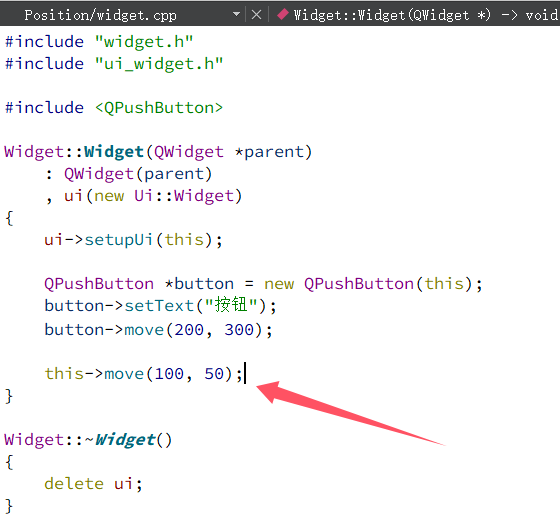Screen dimensions: 560x525
Task: Click the 300 argument in button->move
Action: (x=239, y=329)
